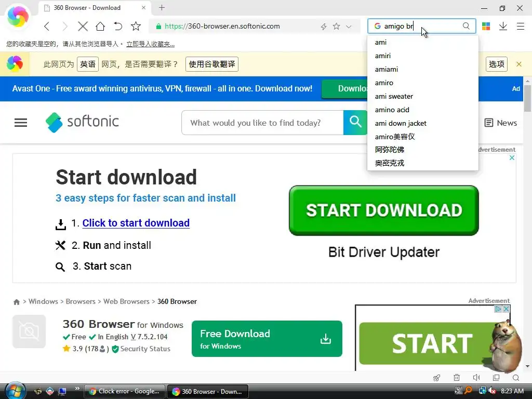Click the green START DOWNLOAD ad button
This screenshot has width=532, height=399.
tap(384, 210)
